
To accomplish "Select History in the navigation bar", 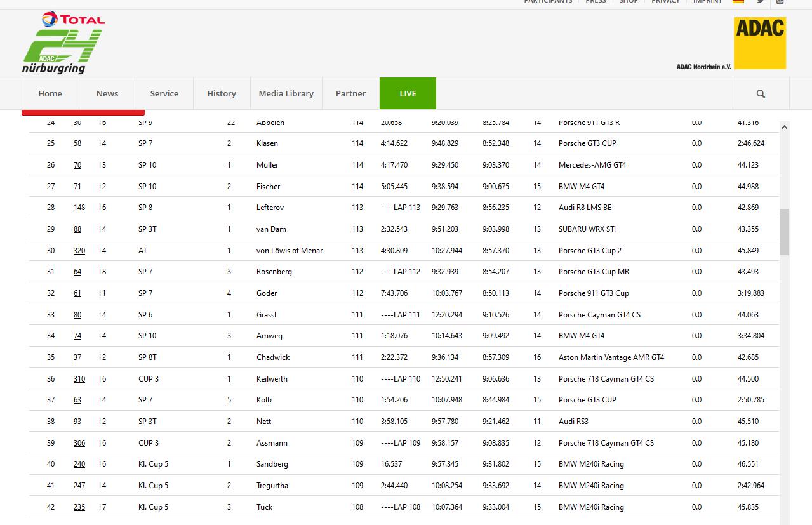I will point(222,93).
